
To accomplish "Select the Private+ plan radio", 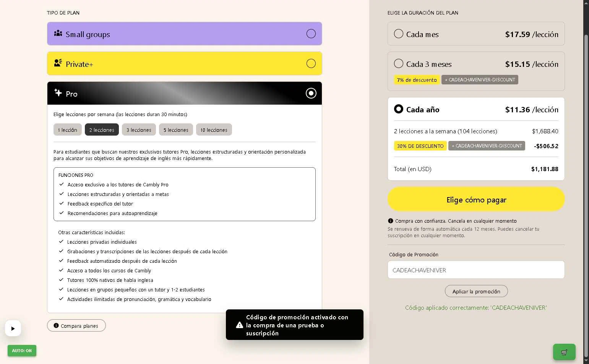I will pyautogui.click(x=311, y=63).
